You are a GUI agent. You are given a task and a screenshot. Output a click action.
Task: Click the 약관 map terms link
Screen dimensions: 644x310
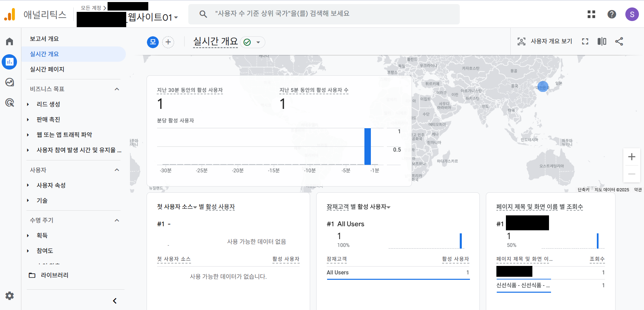[x=638, y=190]
